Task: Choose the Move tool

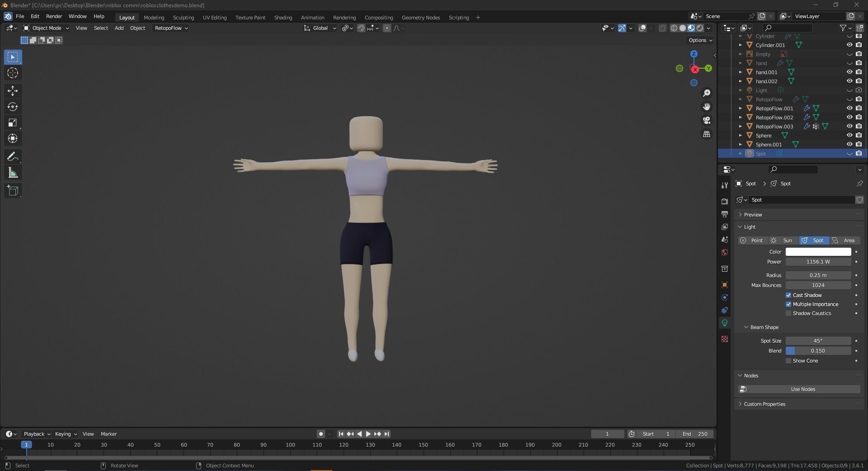Action: coord(13,91)
